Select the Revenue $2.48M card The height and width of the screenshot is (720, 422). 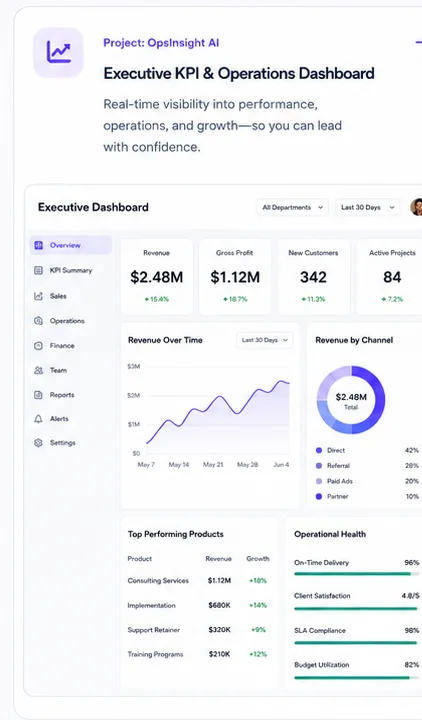pyautogui.click(x=157, y=276)
